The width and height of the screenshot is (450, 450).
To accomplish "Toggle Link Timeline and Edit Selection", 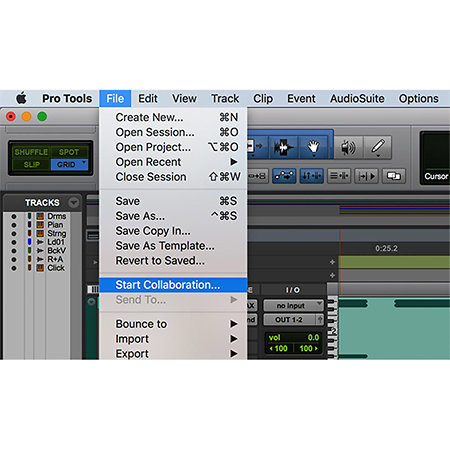I will pos(311,176).
